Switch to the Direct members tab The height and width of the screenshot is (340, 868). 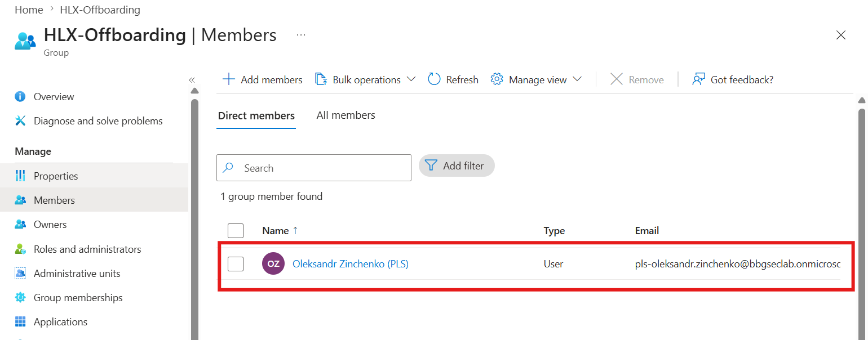tap(256, 116)
